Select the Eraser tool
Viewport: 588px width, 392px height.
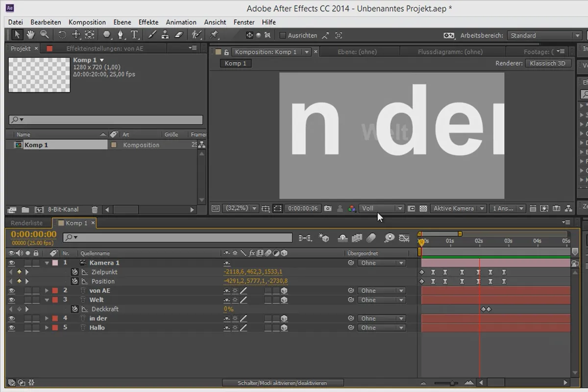178,35
